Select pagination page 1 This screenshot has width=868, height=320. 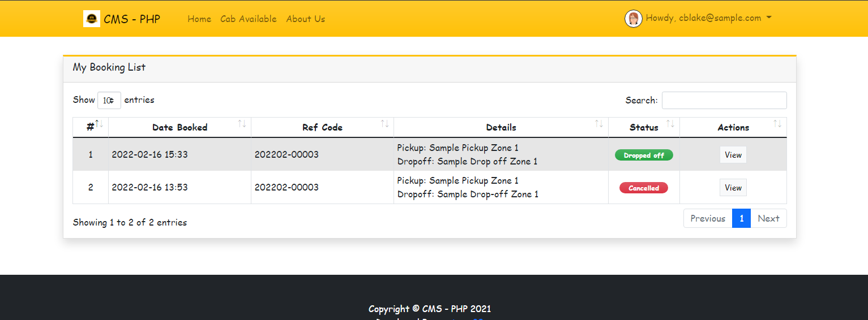click(741, 218)
